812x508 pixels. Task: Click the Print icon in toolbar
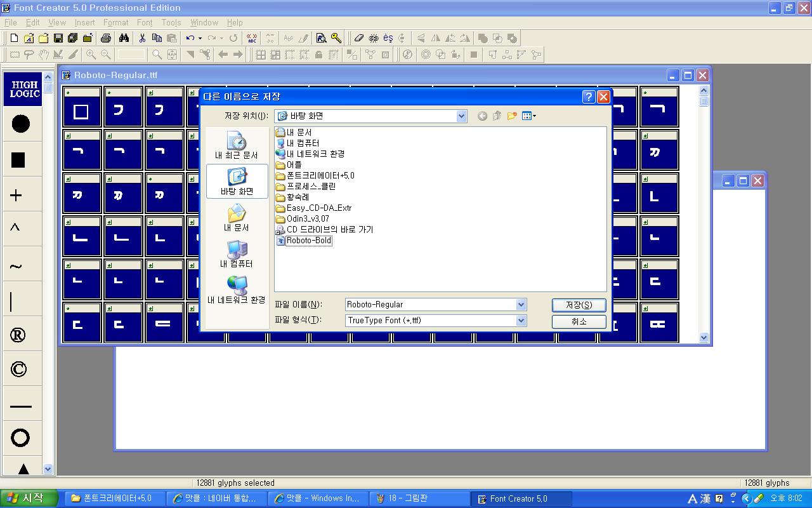tap(106, 38)
